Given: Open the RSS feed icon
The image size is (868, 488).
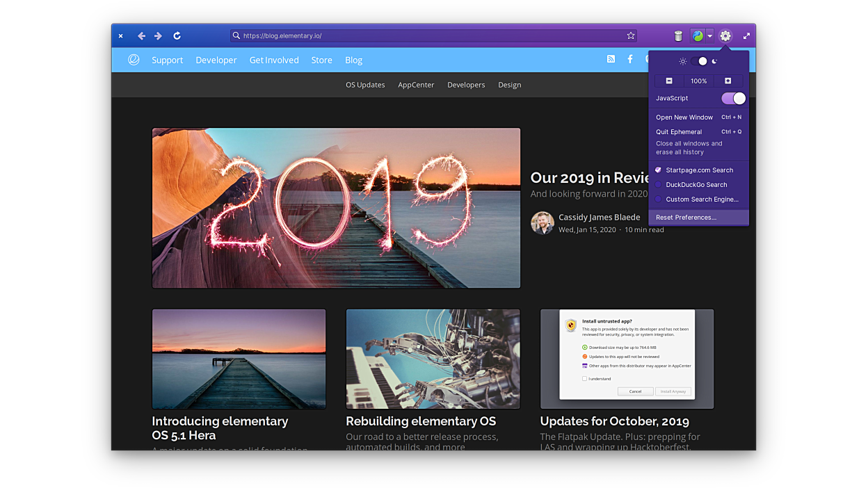Looking at the screenshot, I should pos(611,60).
